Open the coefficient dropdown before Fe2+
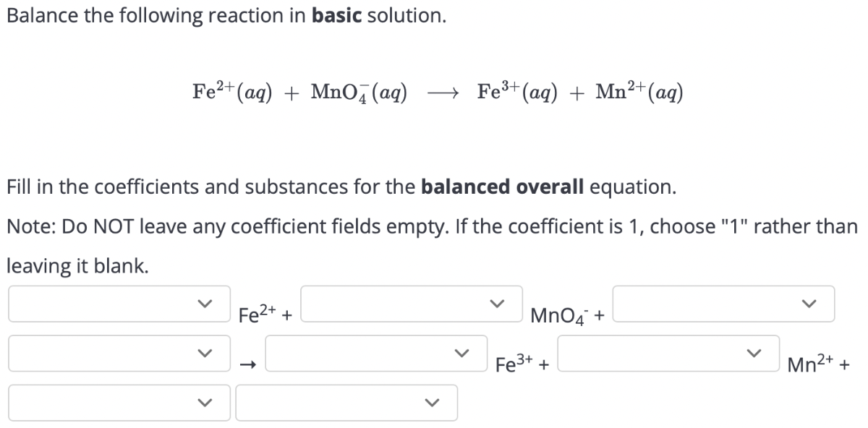 coord(119,304)
